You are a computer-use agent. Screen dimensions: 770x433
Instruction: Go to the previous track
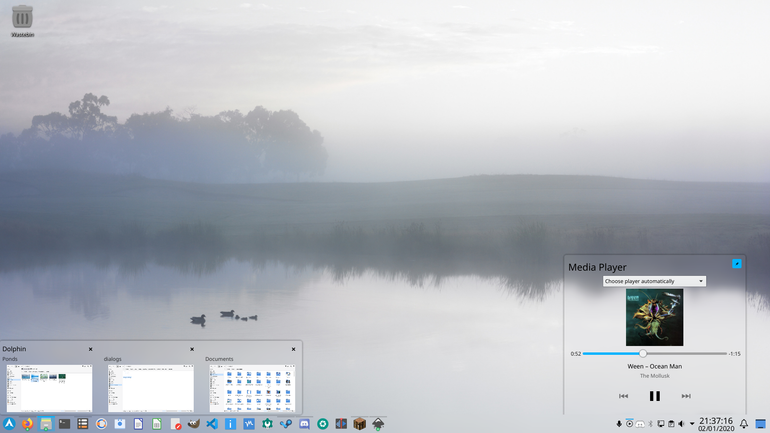click(x=623, y=396)
